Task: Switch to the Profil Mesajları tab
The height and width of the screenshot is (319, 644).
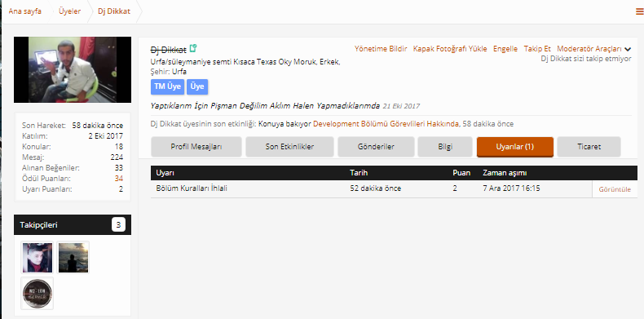Action: click(x=196, y=147)
